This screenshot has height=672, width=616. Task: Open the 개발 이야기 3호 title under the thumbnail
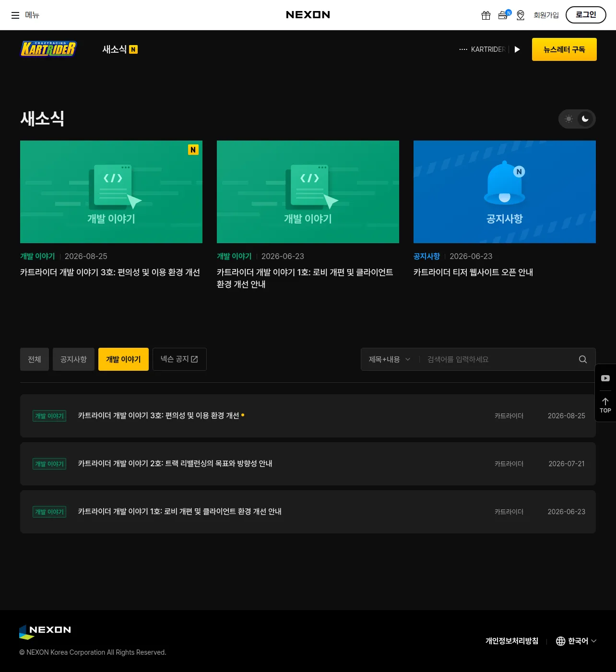110,272
